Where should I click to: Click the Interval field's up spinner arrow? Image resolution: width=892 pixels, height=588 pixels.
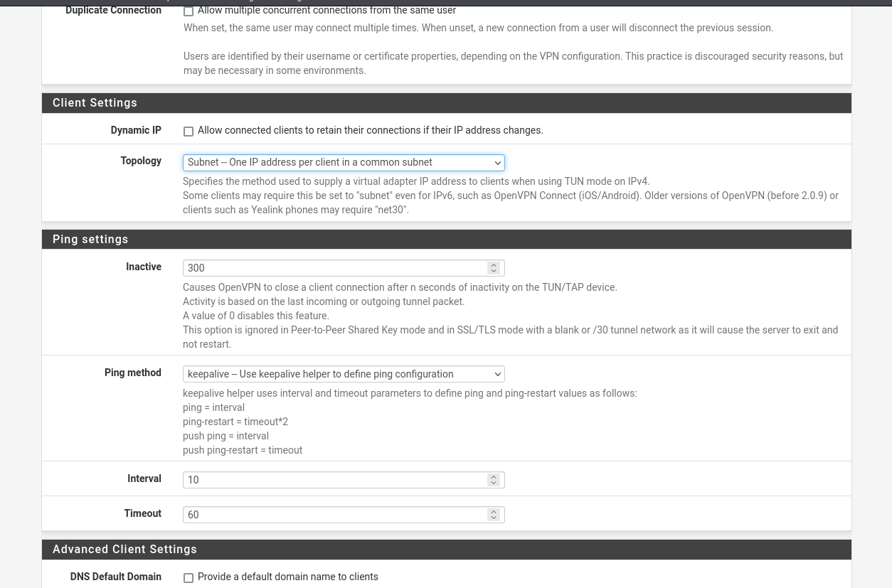tap(494, 476)
